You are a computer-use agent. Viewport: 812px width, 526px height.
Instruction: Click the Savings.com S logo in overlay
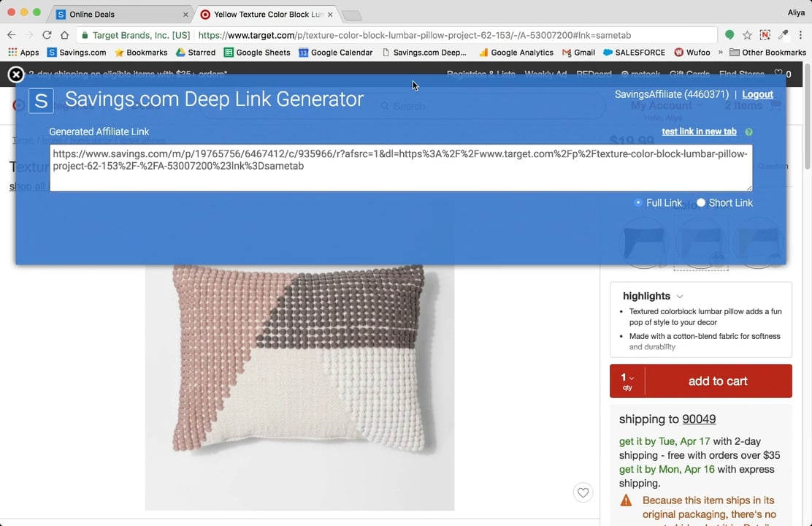pos(41,101)
